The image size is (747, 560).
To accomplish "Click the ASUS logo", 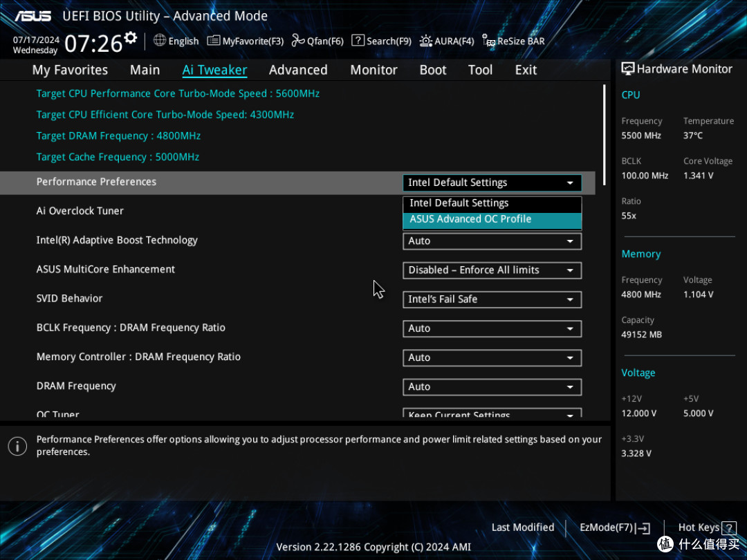I will click(x=33, y=16).
